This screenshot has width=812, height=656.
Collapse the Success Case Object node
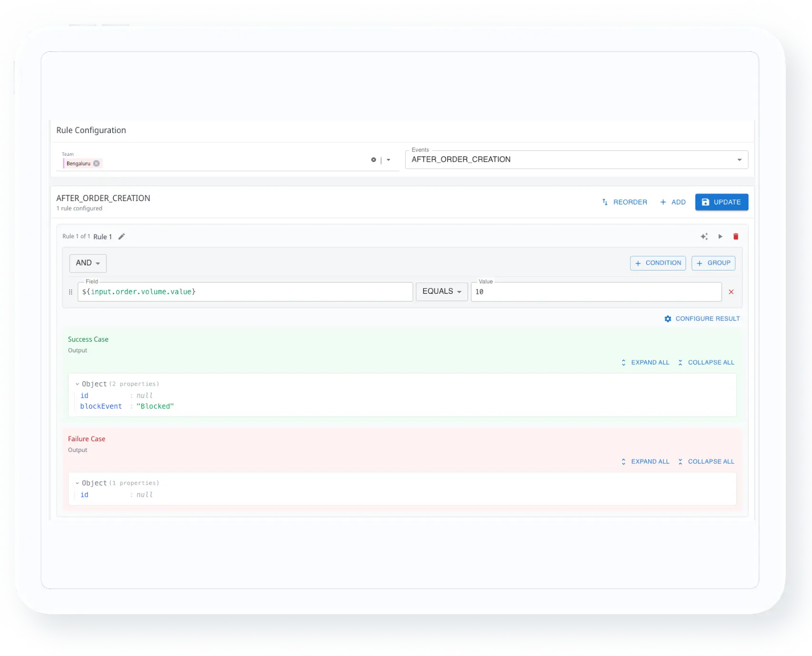coord(77,384)
